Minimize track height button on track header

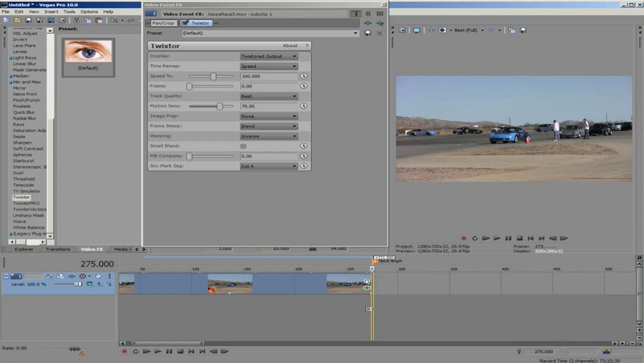tap(6, 276)
